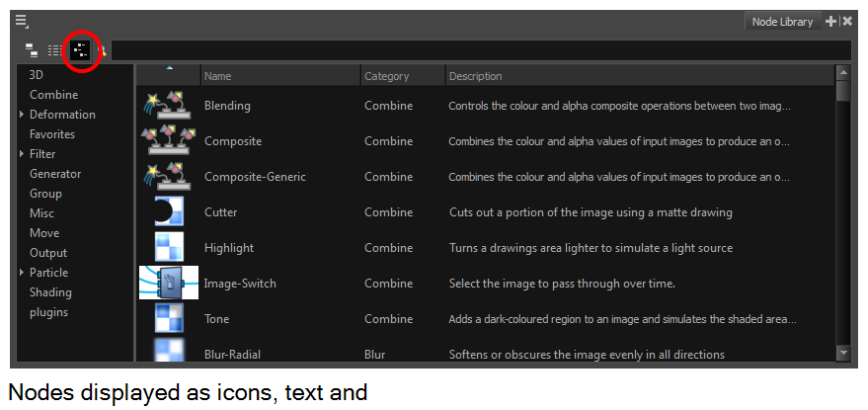Select the Highlight node icon
Screen dimensions: 868x410
pos(168,248)
